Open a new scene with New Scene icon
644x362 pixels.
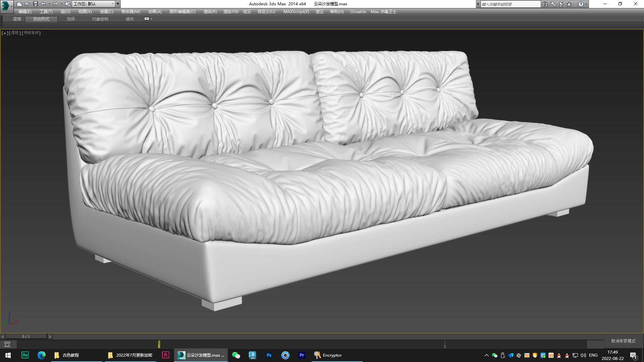click(19, 4)
